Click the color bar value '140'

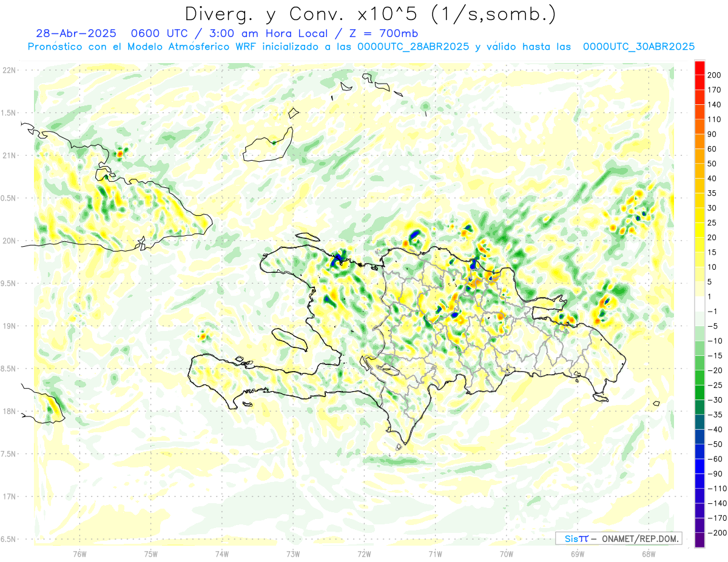[714, 105]
